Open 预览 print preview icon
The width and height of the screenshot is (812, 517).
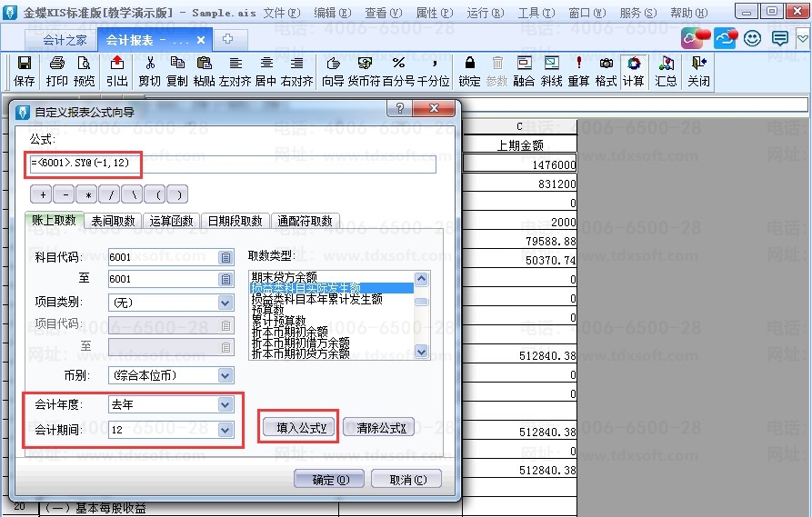[x=85, y=64]
